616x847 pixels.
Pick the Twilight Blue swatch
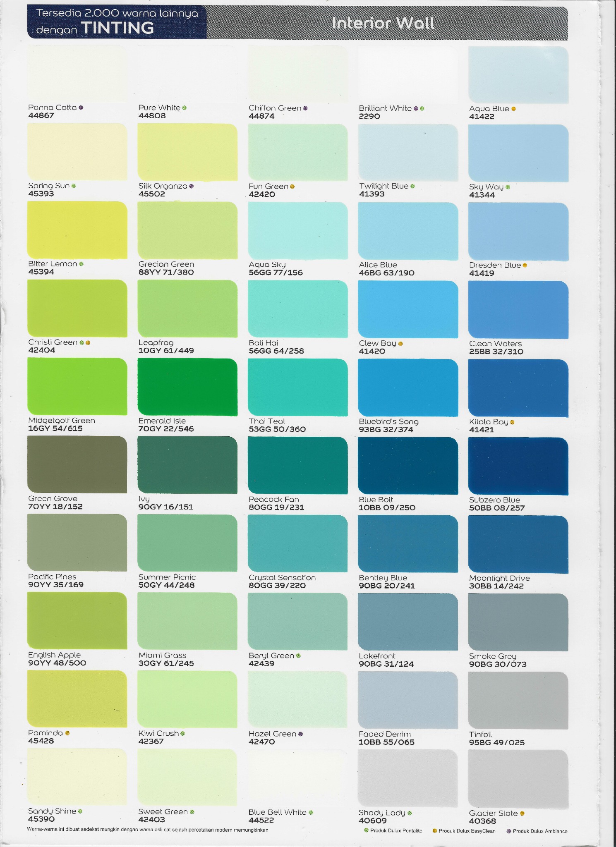pyautogui.click(x=408, y=153)
